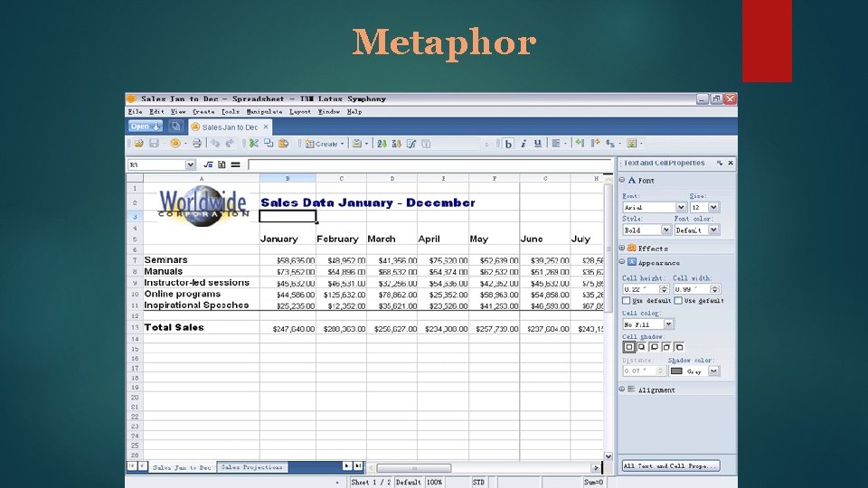
Task: Open the File menu
Action: (135, 112)
